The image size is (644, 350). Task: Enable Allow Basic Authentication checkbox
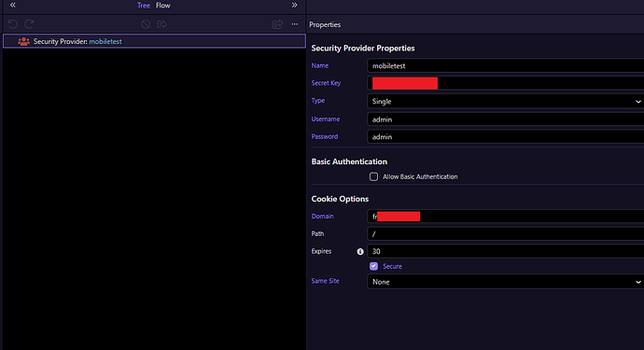373,176
